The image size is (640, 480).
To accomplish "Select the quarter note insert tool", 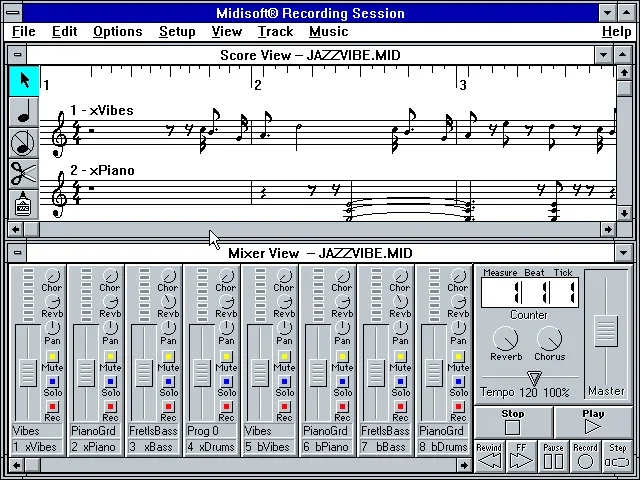I will 24,113.
